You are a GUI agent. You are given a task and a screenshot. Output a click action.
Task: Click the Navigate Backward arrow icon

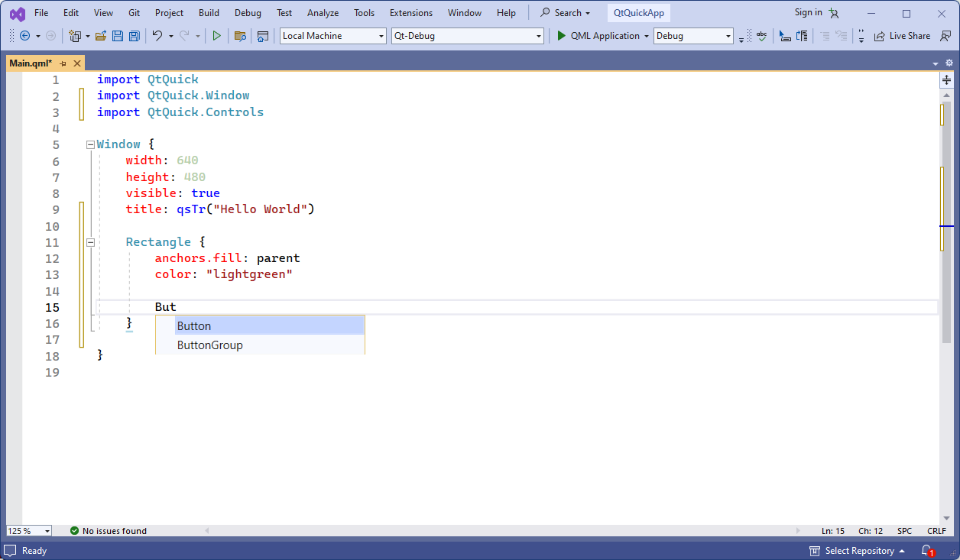[x=23, y=35]
